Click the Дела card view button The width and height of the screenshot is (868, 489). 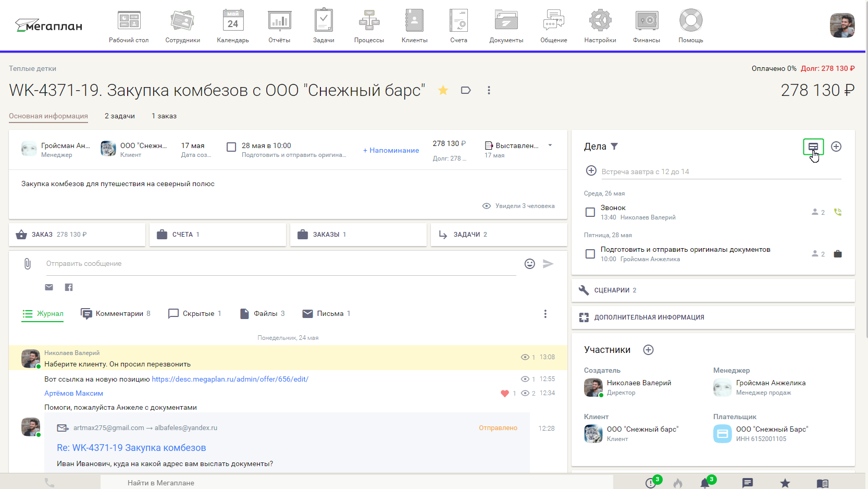[813, 146]
